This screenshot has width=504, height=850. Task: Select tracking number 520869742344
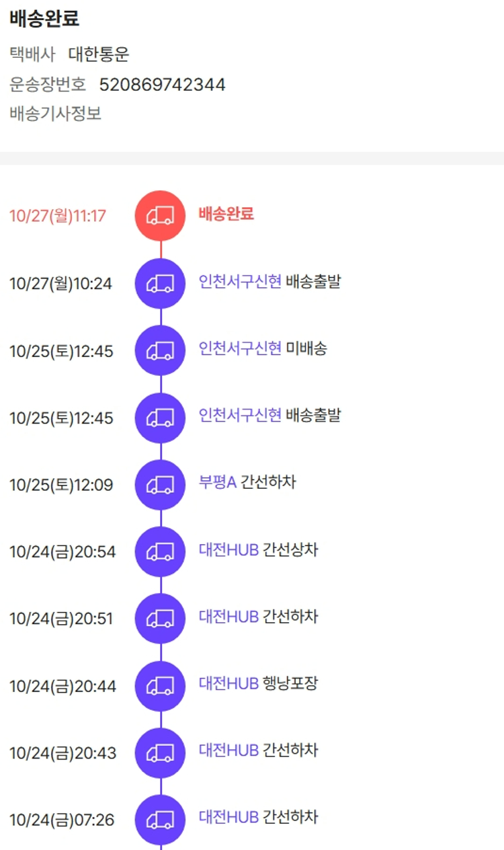click(162, 85)
